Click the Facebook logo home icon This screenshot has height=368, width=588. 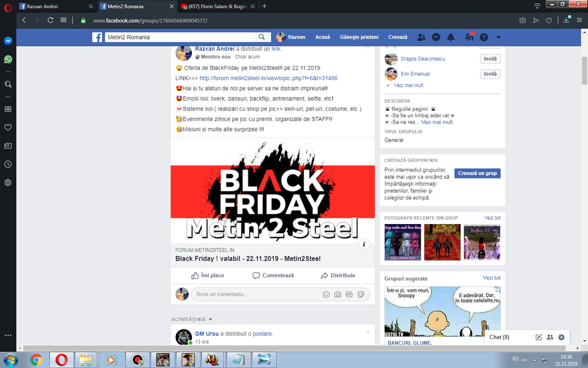(x=97, y=37)
